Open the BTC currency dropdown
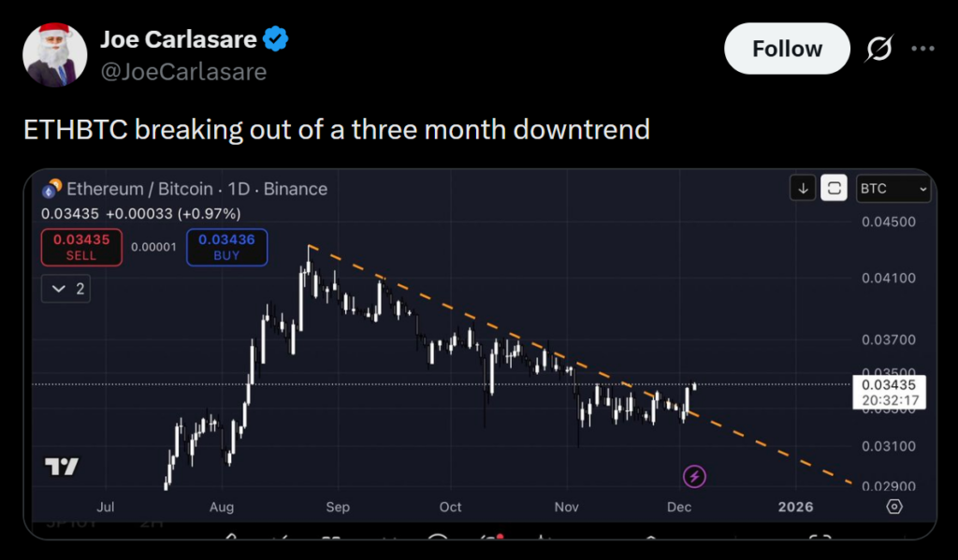Image resolution: width=958 pixels, height=560 pixels. [x=893, y=189]
